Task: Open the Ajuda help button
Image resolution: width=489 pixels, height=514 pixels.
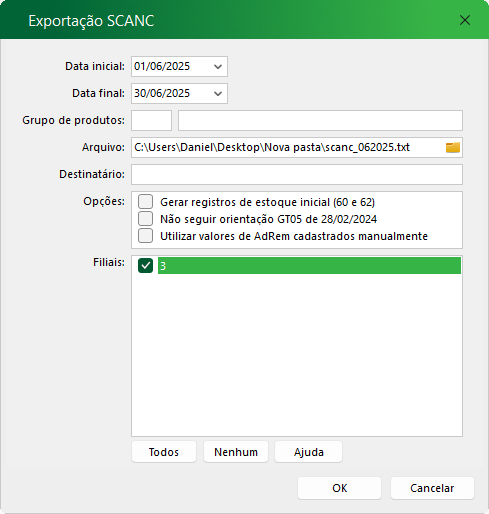Action: click(309, 452)
